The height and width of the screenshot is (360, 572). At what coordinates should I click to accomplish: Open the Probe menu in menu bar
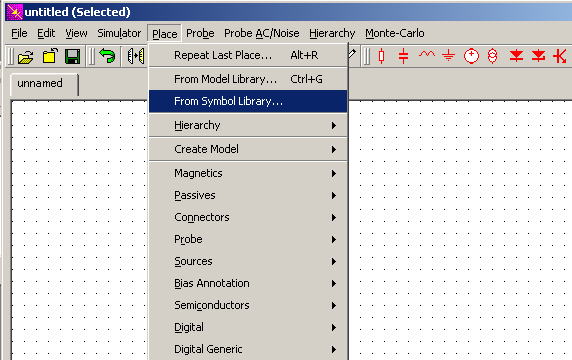pyautogui.click(x=200, y=33)
